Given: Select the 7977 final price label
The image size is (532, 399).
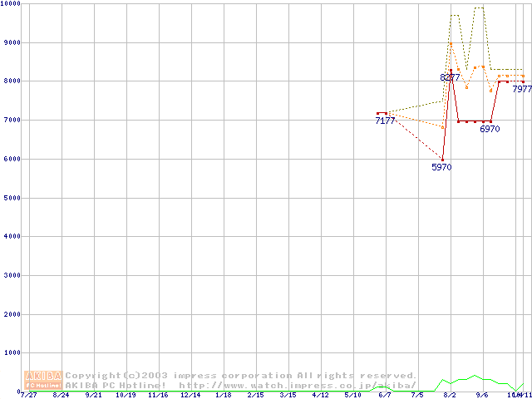Looking at the screenshot, I should click(522, 89).
